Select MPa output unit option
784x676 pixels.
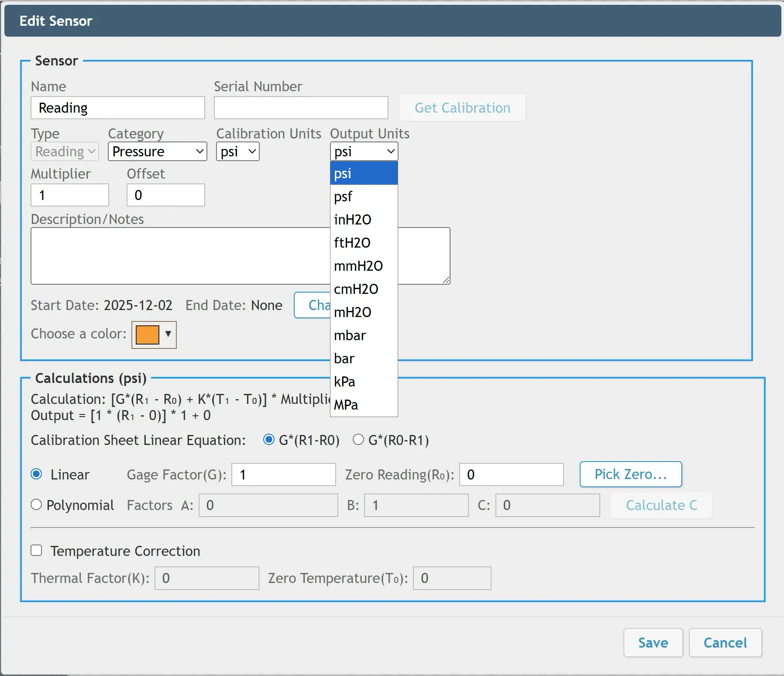pos(363,405)
